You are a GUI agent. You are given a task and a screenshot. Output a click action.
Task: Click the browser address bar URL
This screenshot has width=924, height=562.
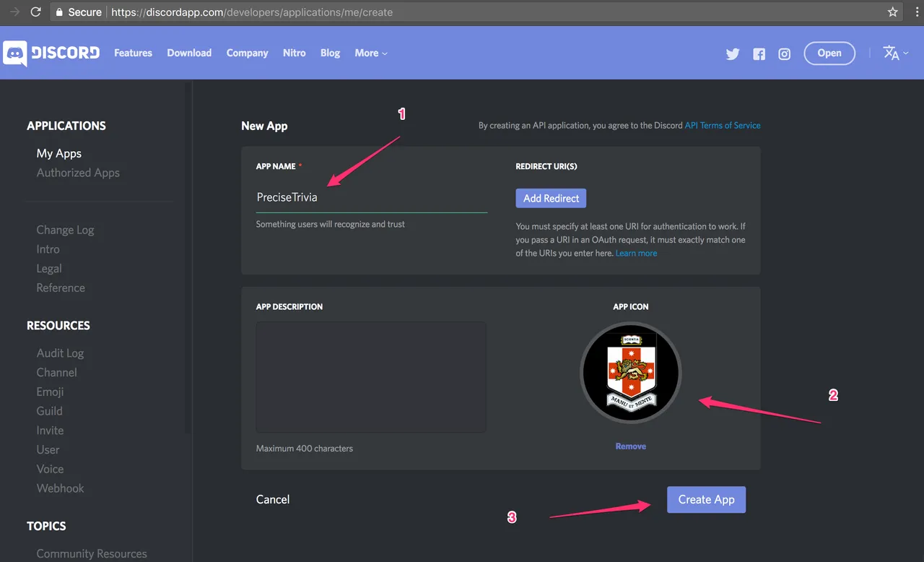point(252,12)
